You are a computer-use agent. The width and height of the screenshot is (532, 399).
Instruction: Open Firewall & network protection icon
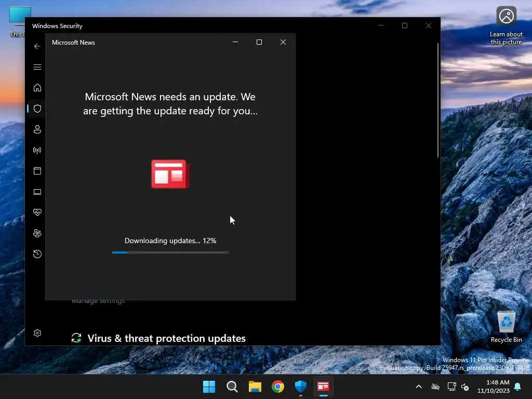pos(37,150)
